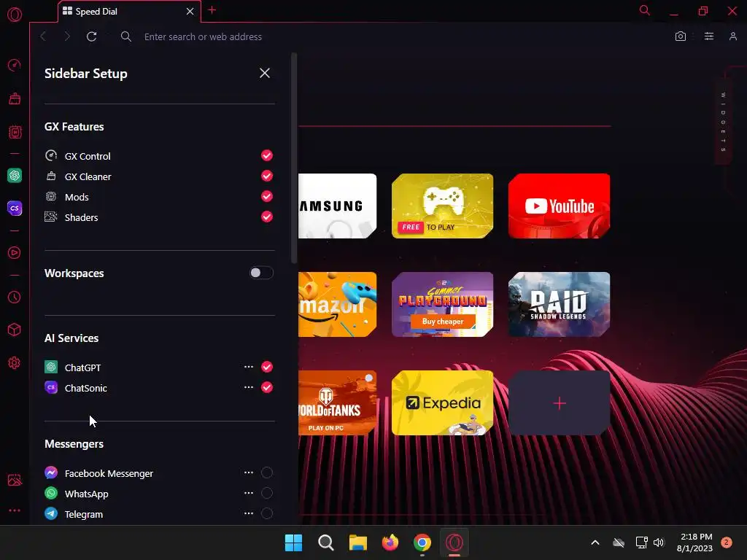Click the Telegram label in Messengers
The height and width of the screenshot is (560, 747).
click(84, 514)
